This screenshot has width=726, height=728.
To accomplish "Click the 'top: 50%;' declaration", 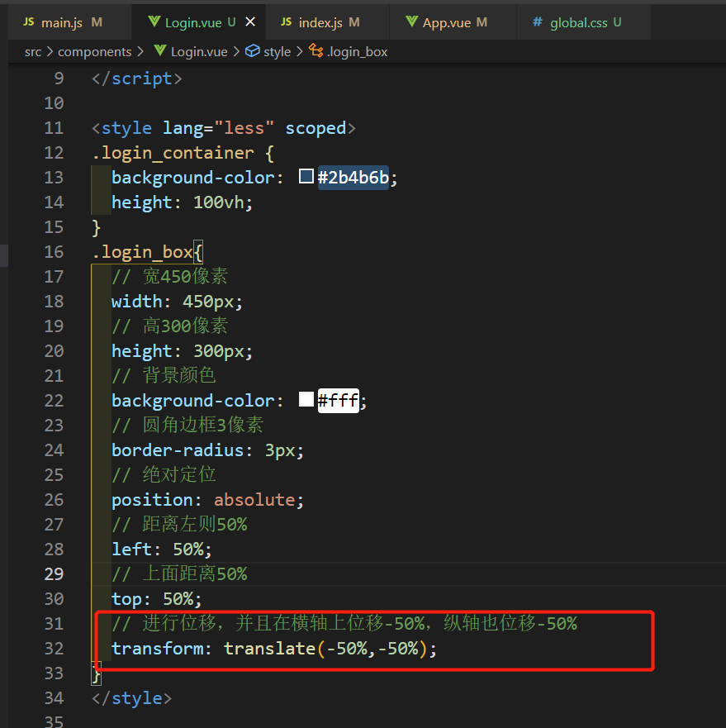I will pyautogui.click(x=156, y=599).
